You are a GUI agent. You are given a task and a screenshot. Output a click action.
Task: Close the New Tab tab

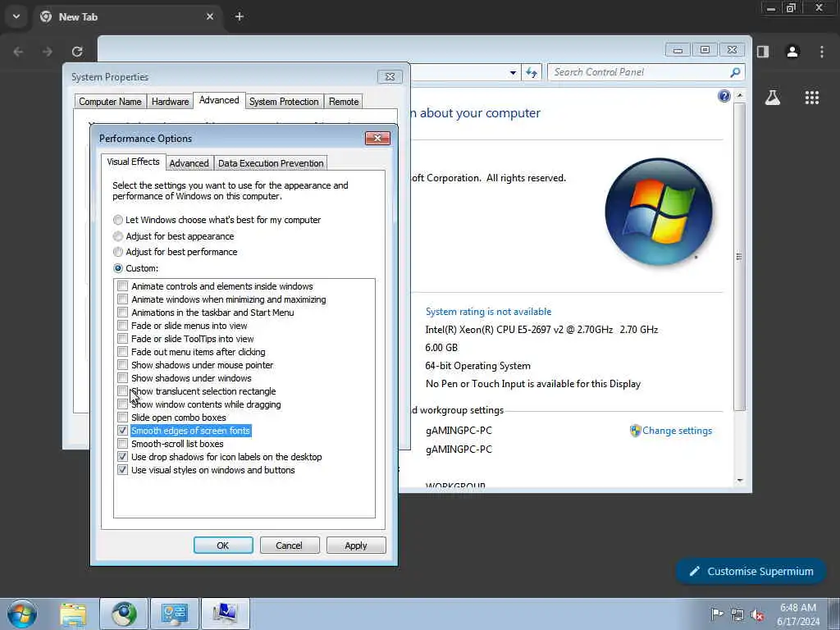[x=210, y=16]
